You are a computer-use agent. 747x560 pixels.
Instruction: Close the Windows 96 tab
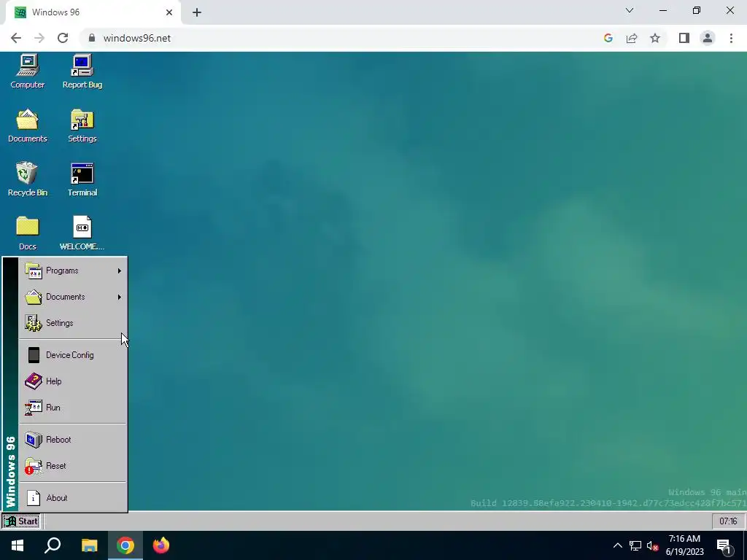(x=169, y=12)
